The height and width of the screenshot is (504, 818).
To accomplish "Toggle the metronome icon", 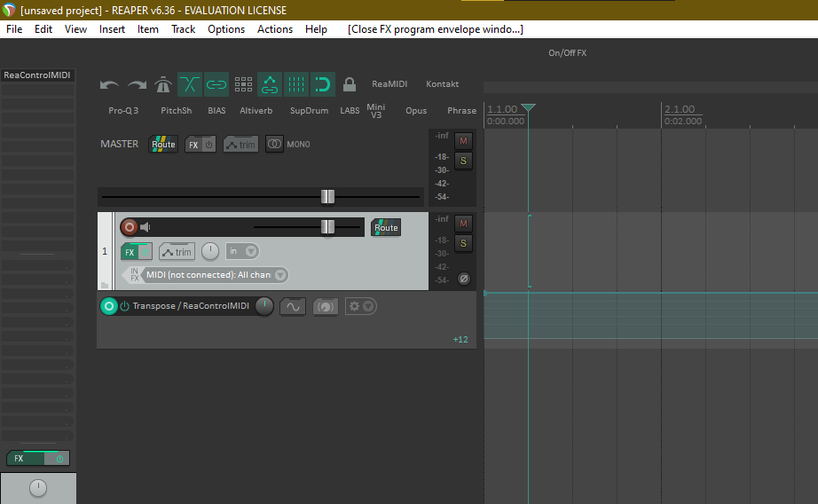I will pos(163,84).
